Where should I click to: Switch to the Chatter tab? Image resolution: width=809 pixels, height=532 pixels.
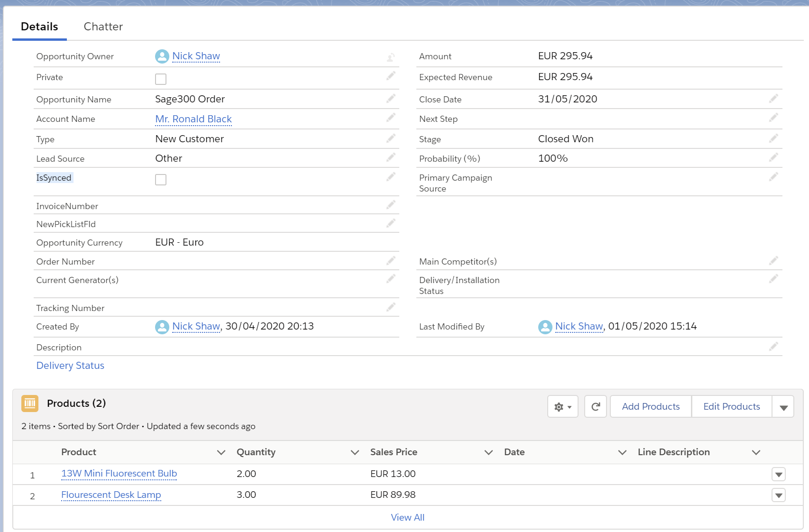coord(103,27)
